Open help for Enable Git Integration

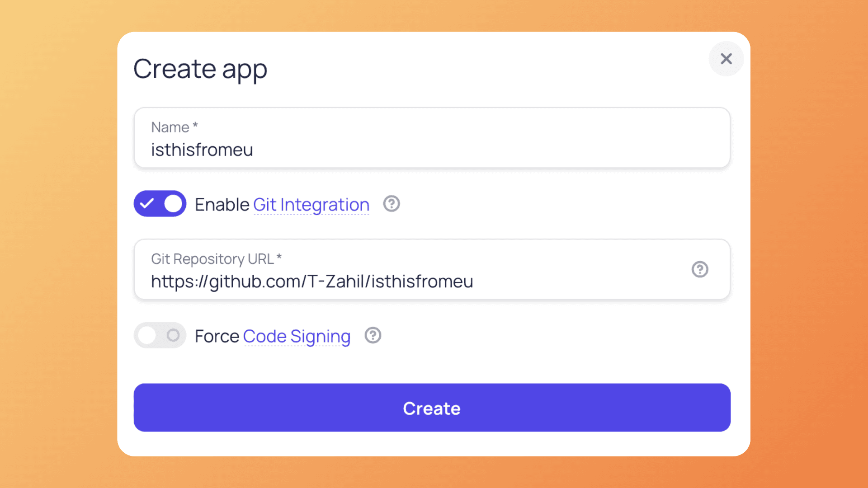click(391, 204)
